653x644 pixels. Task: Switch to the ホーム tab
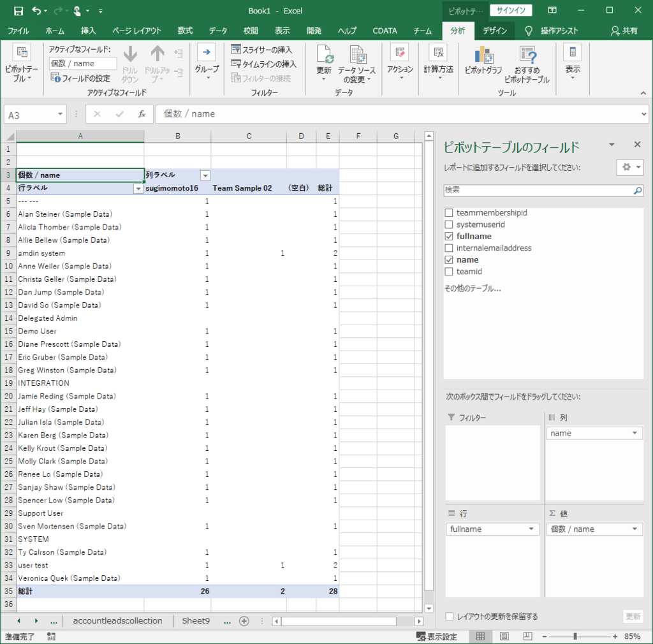pos(55,31)
